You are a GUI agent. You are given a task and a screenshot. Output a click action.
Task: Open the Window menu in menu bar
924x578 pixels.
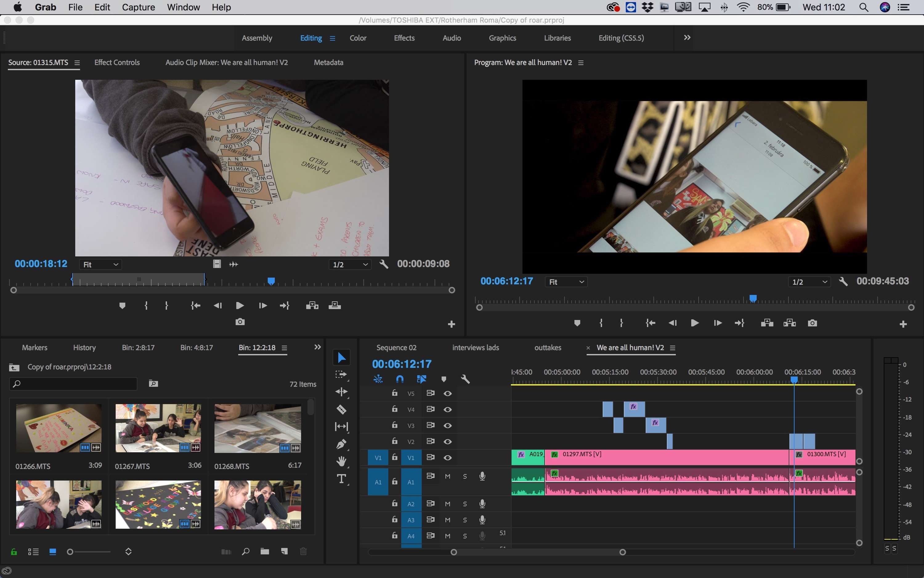click(x=183, y=7)
